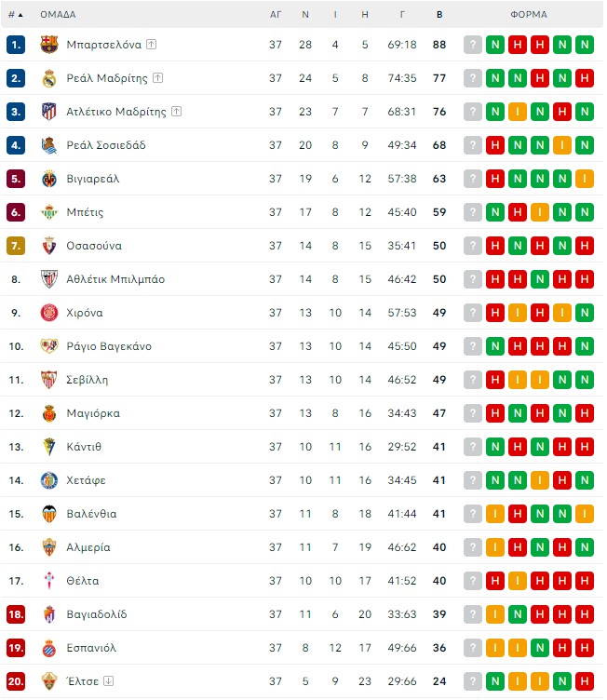Sort standings by the B points column

click(x=439, y=15)
